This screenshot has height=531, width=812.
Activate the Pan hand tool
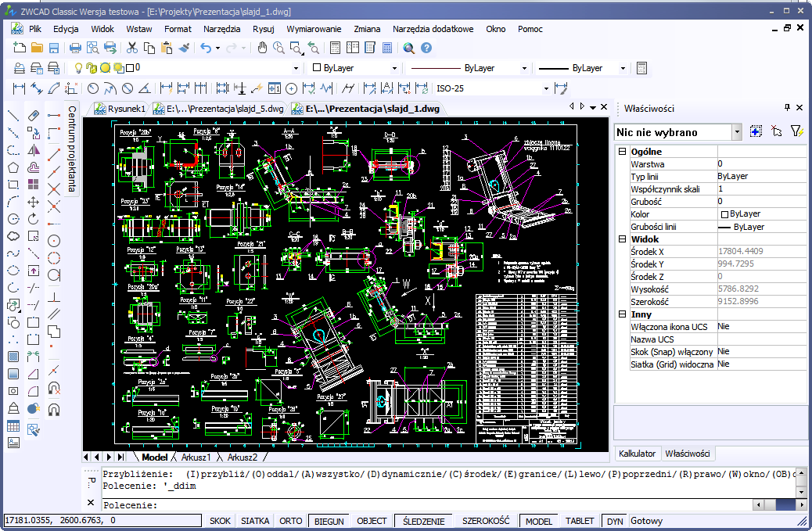(263, 48)
